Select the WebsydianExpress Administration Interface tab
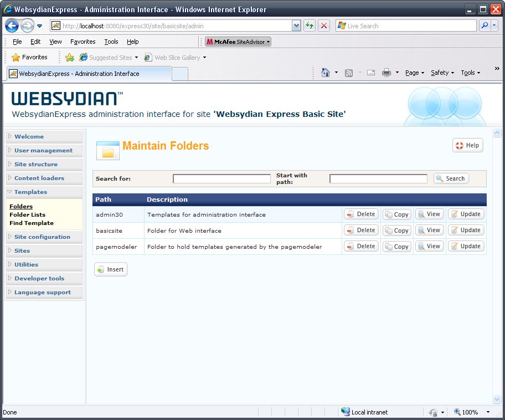505x420 pixels. click(x=89, y=74)
